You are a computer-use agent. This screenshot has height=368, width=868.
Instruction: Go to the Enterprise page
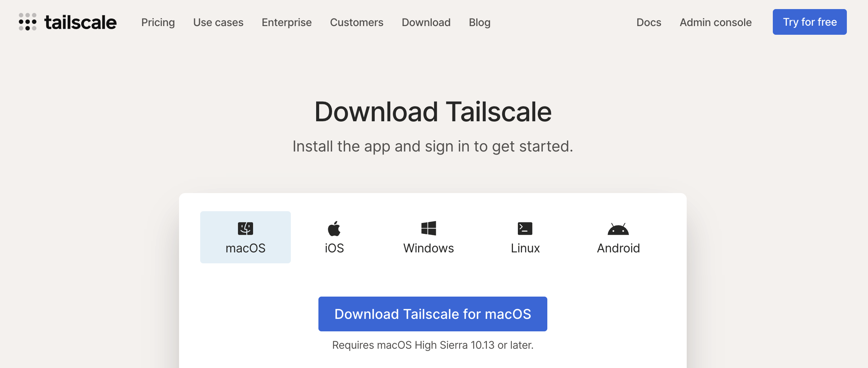pyautogui.click(x=287, y=22)
